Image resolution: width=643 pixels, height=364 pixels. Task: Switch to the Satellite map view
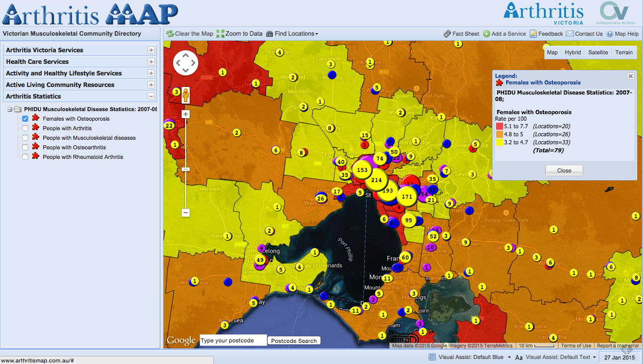coord(598,52)
